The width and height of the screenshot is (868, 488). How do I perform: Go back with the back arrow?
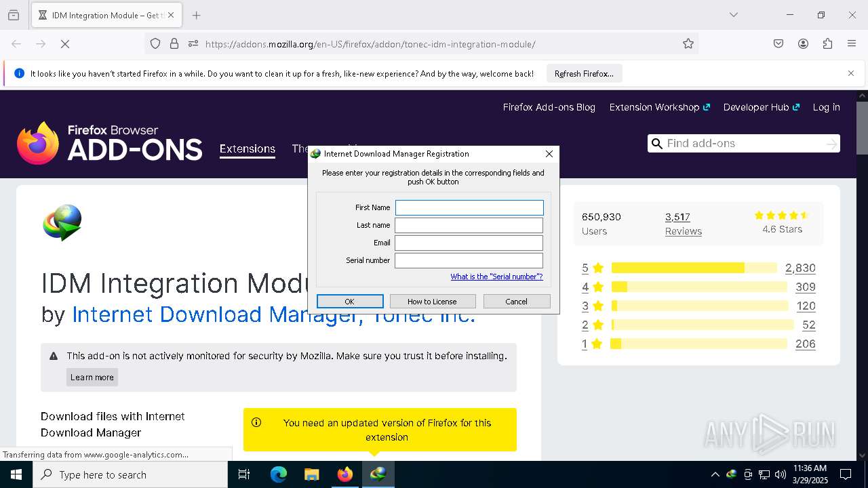tap(16, 44)
